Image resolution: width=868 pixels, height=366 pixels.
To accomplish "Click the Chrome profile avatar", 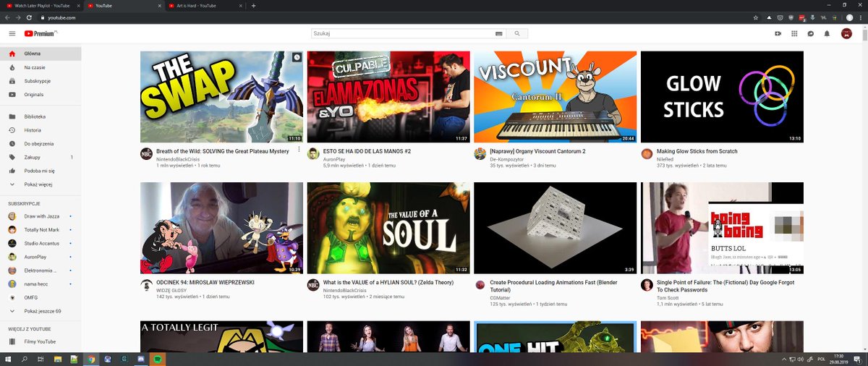I will pos(848,17).
